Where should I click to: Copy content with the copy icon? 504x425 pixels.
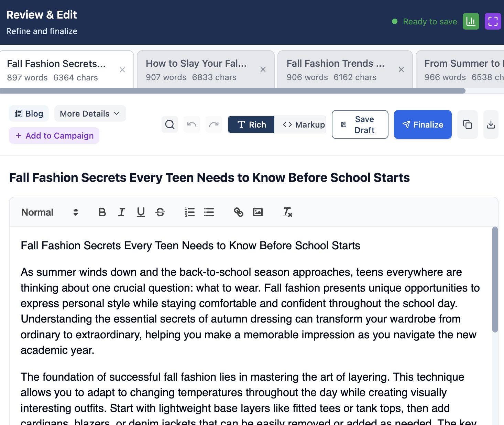467,124
